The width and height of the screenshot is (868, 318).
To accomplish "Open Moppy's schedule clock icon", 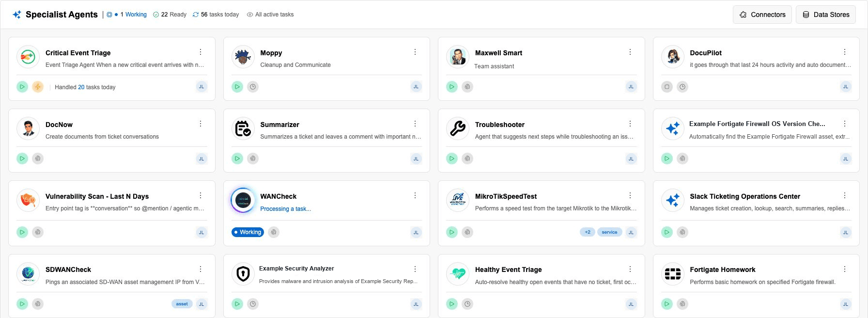I will tap(253, 87).
